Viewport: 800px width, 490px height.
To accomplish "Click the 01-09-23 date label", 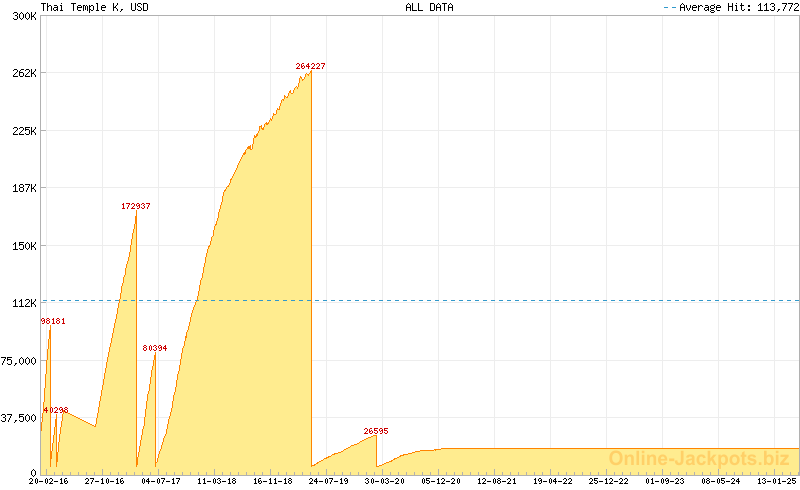I will [x=663, y=481].
